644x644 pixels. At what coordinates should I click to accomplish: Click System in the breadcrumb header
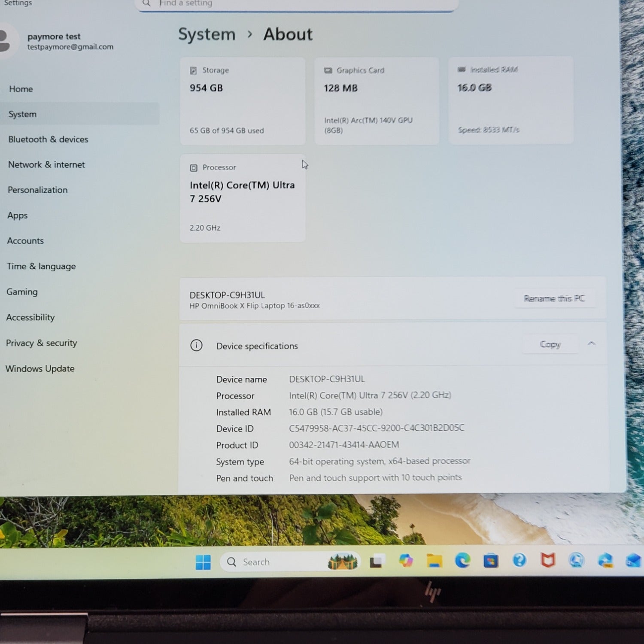pyautogui.click(x=207, y=34)
